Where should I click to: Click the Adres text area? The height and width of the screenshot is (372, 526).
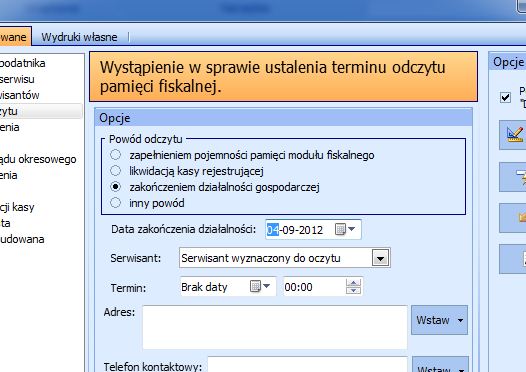coord(275,327)
